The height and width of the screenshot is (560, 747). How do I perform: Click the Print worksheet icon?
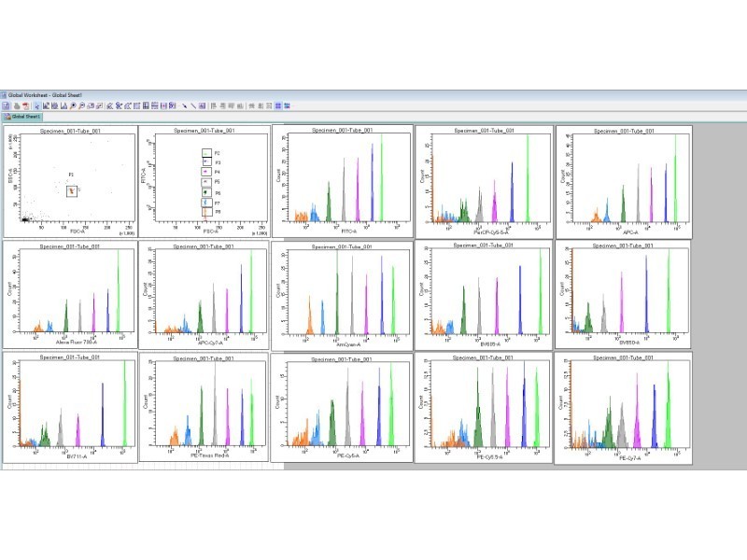(x=16, y=105)
